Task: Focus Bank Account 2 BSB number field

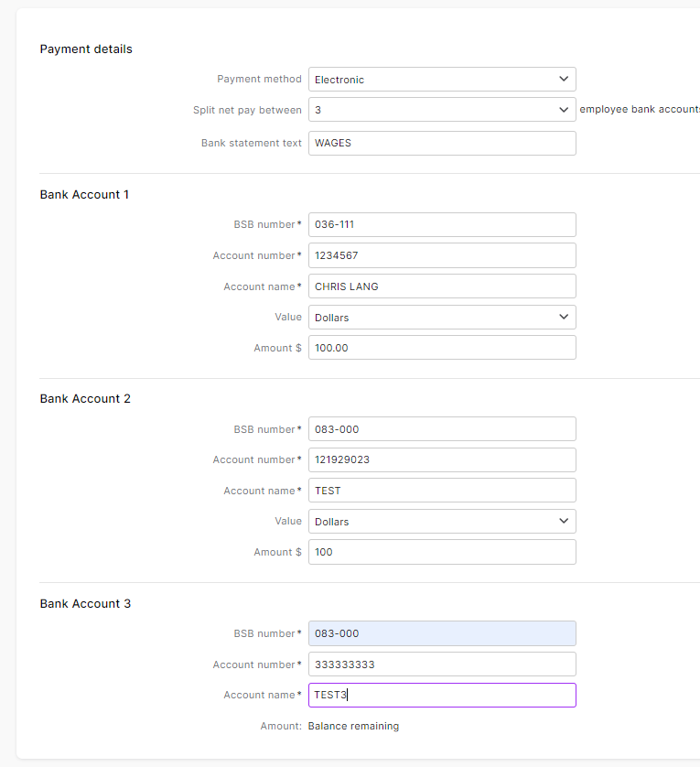Action: tap(442, 429)
